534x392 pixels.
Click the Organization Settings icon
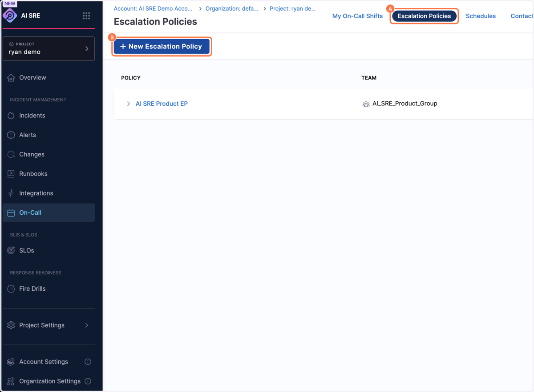11,381
